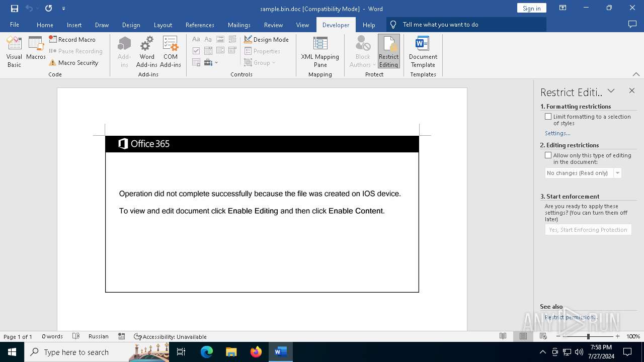
Task: Open Windows Start menu
Action: click(x=12, y=352)
